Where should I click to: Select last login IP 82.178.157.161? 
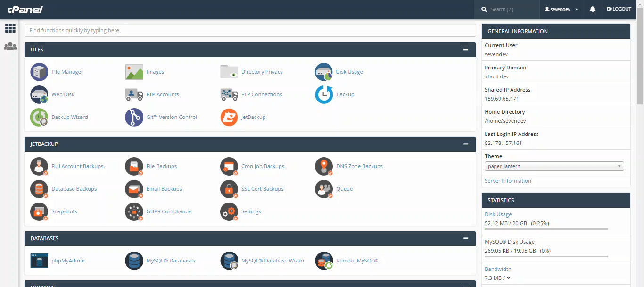[x=503, y=143]
